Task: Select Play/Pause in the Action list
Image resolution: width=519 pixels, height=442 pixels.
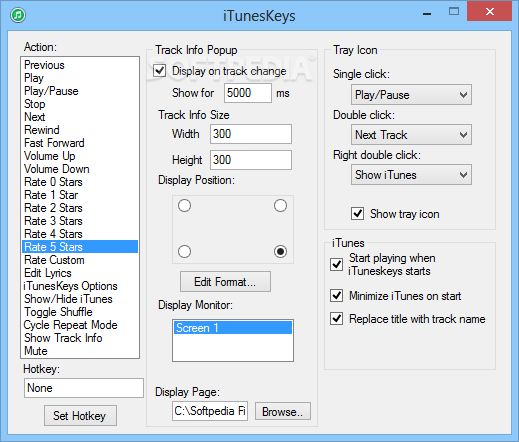Action: [80, 91]
